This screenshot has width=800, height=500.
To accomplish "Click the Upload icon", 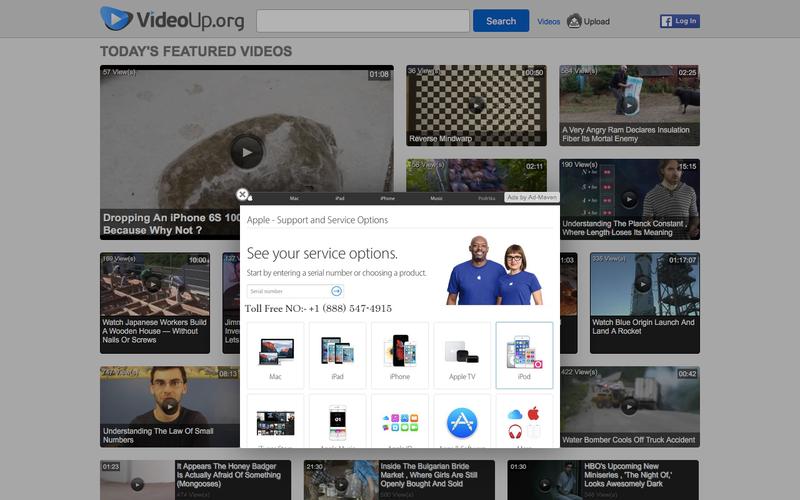I will (574, 21).
